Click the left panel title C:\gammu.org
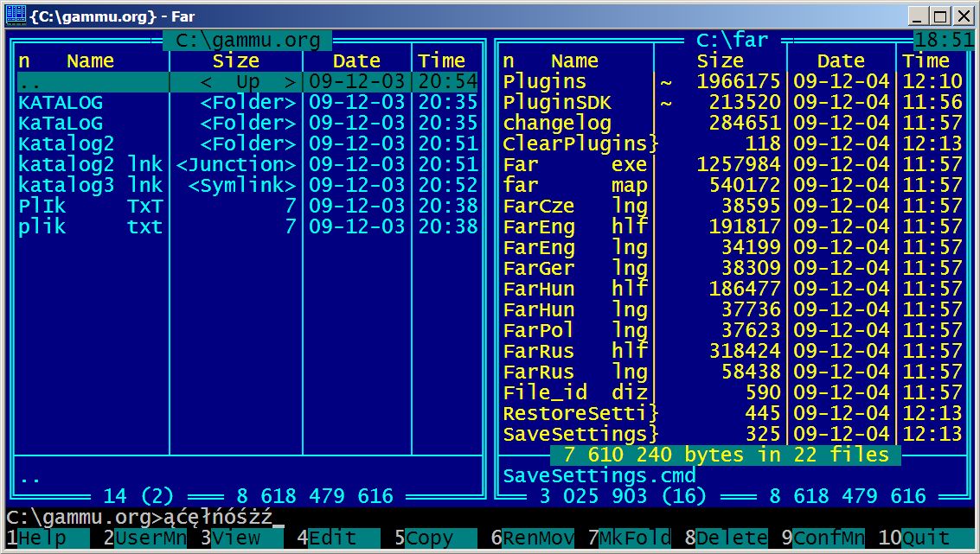The width and height of the screenshot is (980, 554). (x=247, y=41)
